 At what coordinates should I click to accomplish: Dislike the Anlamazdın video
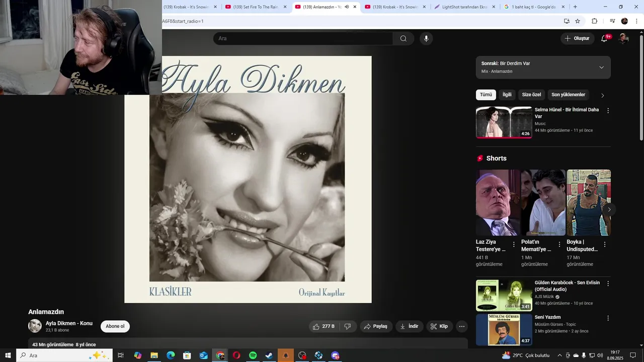point(348,326)
